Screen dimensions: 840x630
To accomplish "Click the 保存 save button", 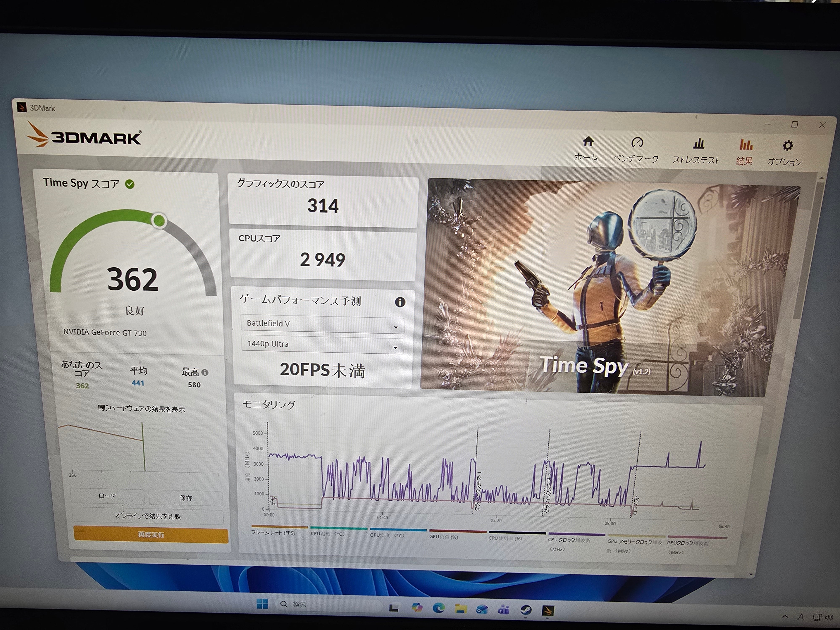I will [x=185, y=498].
